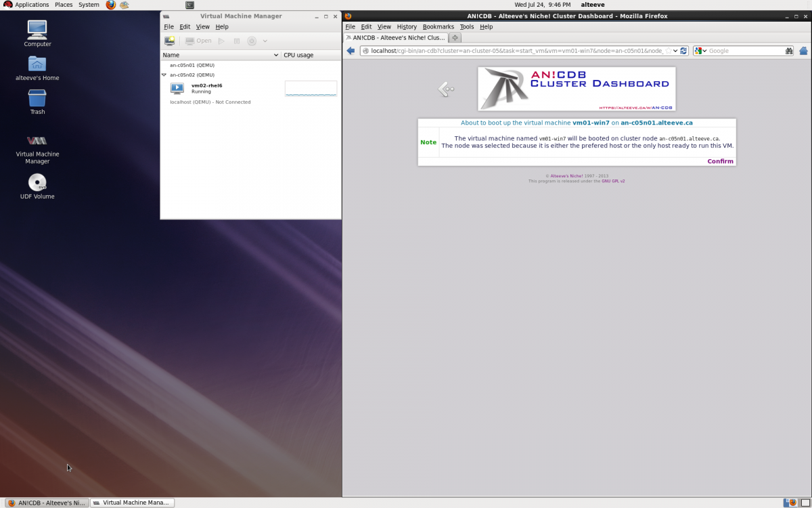Click the new virtual machine toolbar icon
Image resolution: width=812 pixels, height=508 pixels.
click(x=169, y=41)
